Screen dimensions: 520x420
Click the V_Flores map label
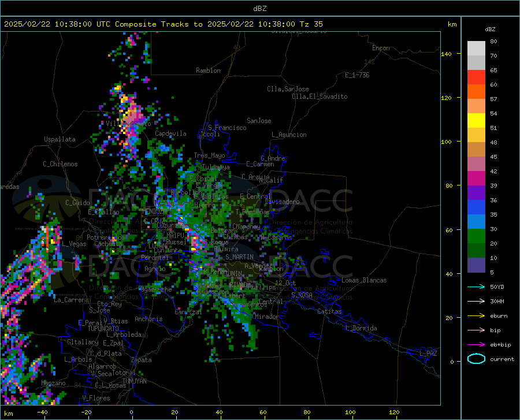click(x=96, y=398)
